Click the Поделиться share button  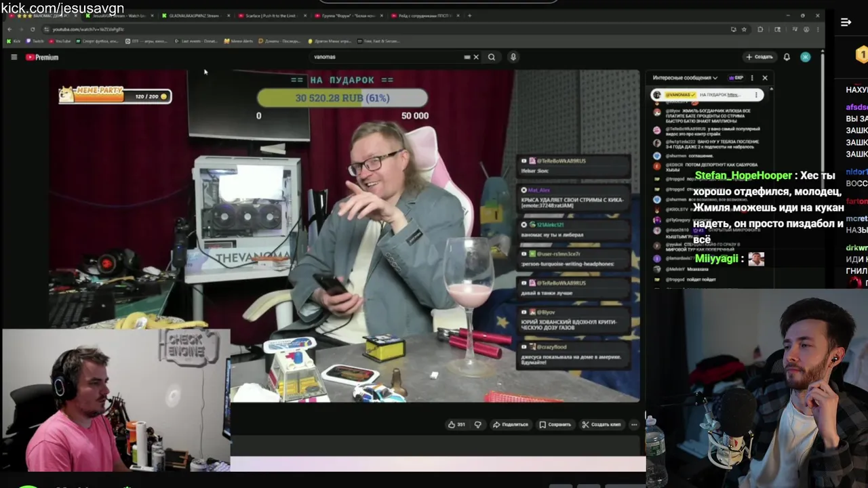pos(510,424)
